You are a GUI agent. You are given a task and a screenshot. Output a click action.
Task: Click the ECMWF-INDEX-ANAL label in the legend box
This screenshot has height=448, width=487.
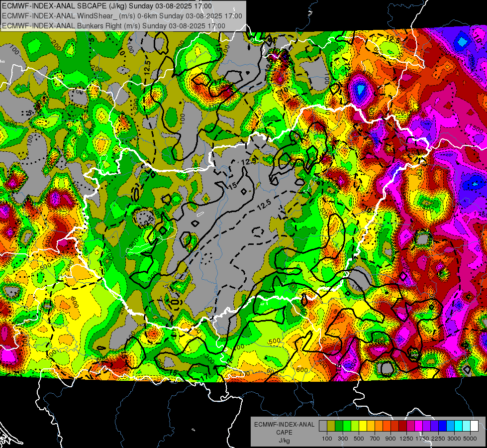(x=285, y=425)
